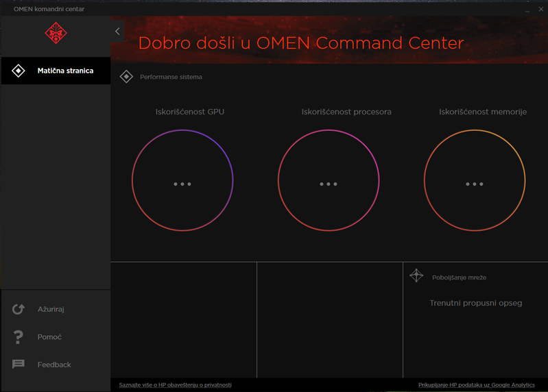This screenshot has width=548, height=392.
Task: Select the Iskorišćenost procesora circular gauge
Action: (x=329, y=181)
